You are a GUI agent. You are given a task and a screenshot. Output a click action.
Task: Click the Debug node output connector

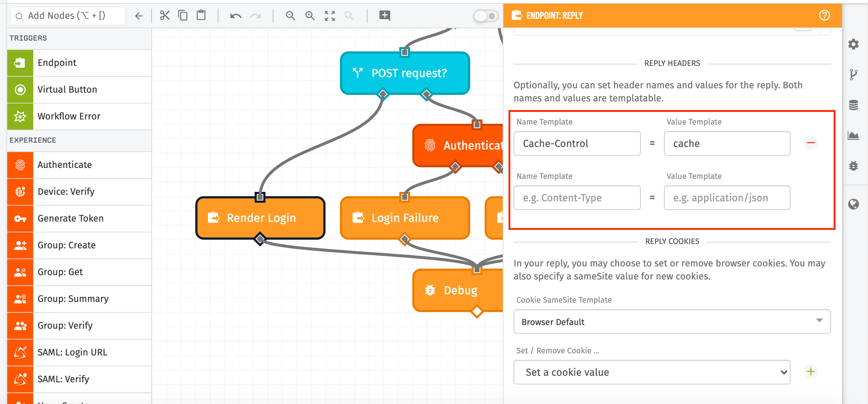click(x=477, y=311)
